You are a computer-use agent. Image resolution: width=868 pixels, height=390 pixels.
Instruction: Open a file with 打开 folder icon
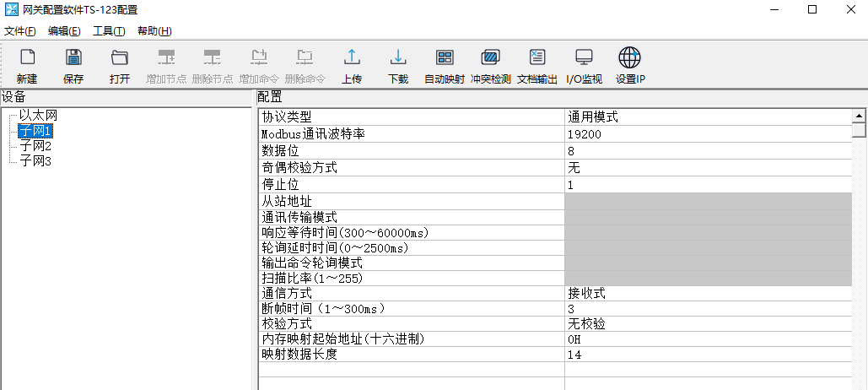click(x=120, y=58)
